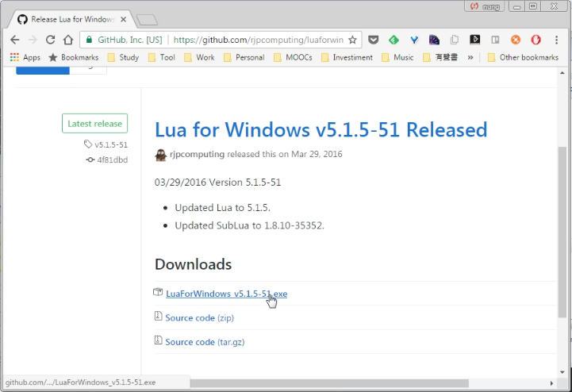Open the Chinese-named bookmarks folder
Screen dimensions: 572x392
click(x=440, y=57)
